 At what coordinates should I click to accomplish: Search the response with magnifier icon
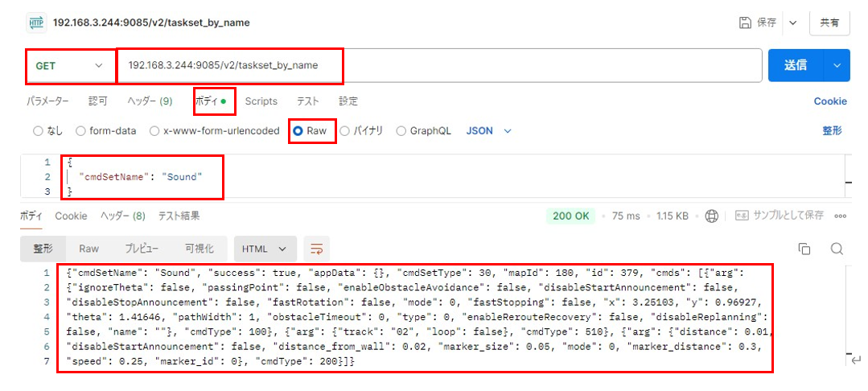[x=836, y=249]
